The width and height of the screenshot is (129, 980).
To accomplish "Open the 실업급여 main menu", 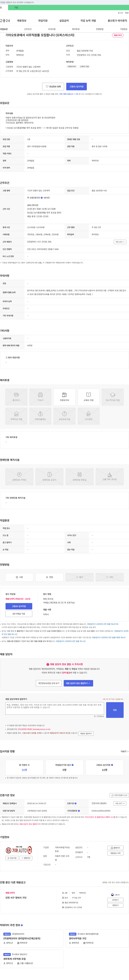I will click(64, 21).
